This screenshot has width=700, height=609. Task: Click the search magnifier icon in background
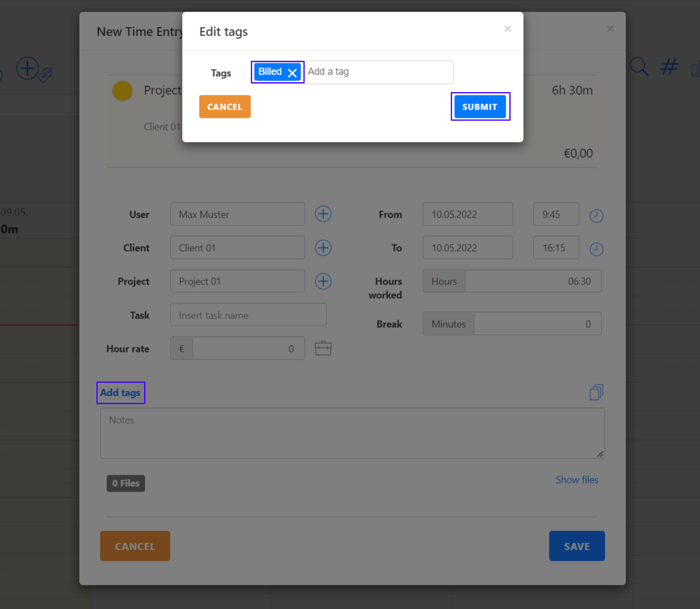[x=639, y=67]
